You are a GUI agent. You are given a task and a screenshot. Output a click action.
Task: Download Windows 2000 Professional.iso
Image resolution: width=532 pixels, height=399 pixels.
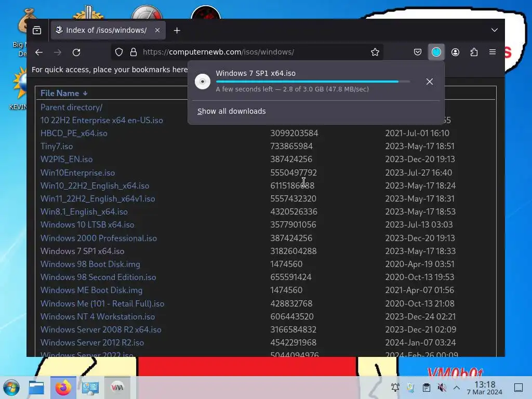(98, 238)
